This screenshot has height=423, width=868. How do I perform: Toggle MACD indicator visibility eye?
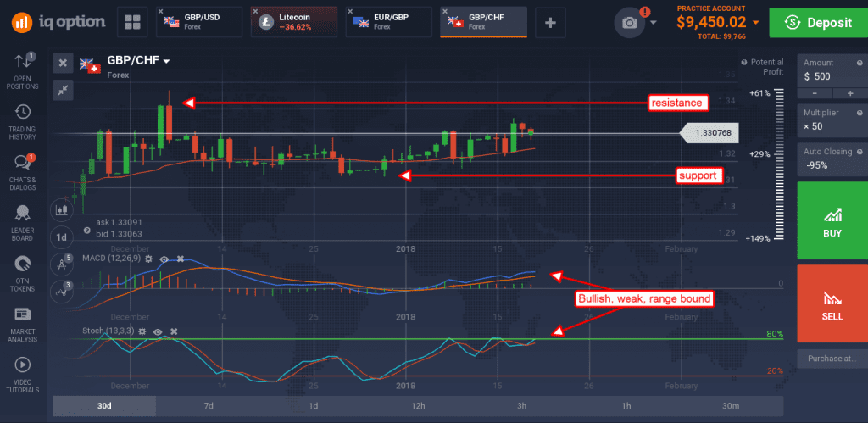coord(164,259)
